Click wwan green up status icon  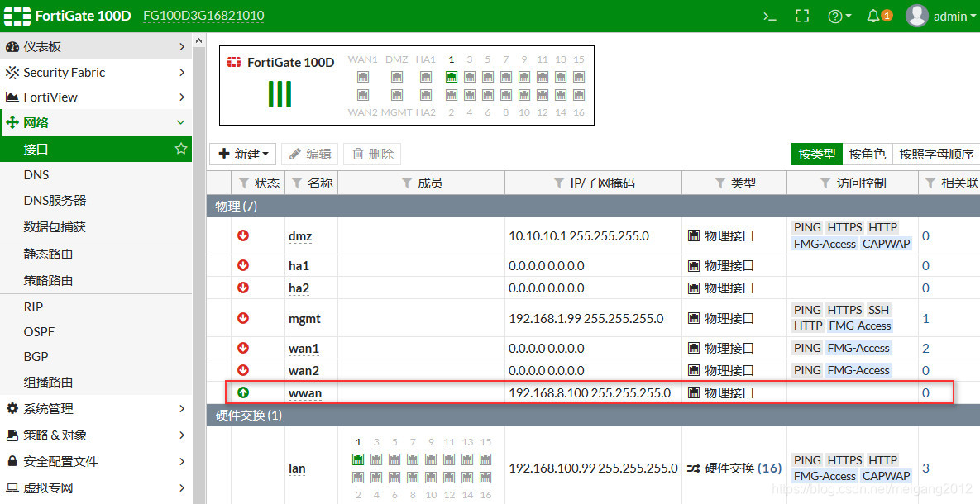pos(243,392)
